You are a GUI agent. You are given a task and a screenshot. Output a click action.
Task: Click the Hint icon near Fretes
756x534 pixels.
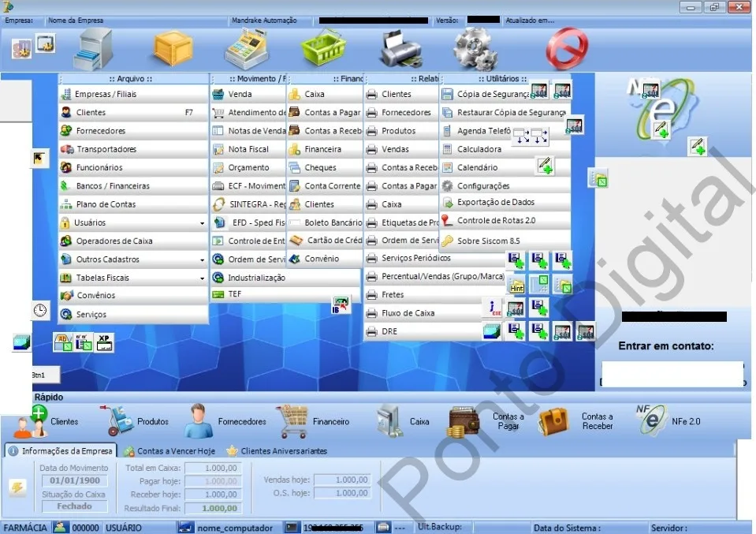coord(516,286)
